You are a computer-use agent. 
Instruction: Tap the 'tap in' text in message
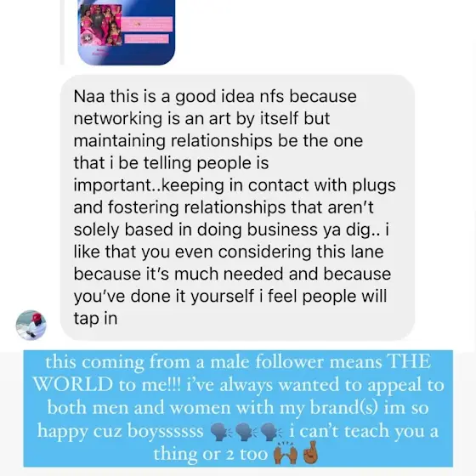tap(95, 319)
